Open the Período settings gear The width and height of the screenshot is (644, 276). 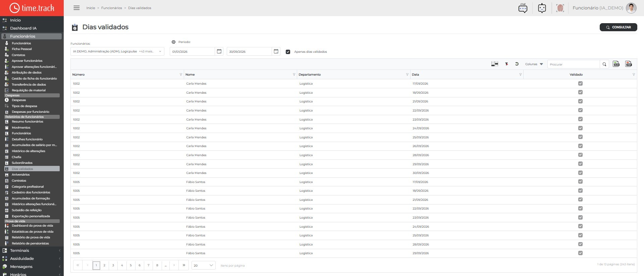[173, 42]
